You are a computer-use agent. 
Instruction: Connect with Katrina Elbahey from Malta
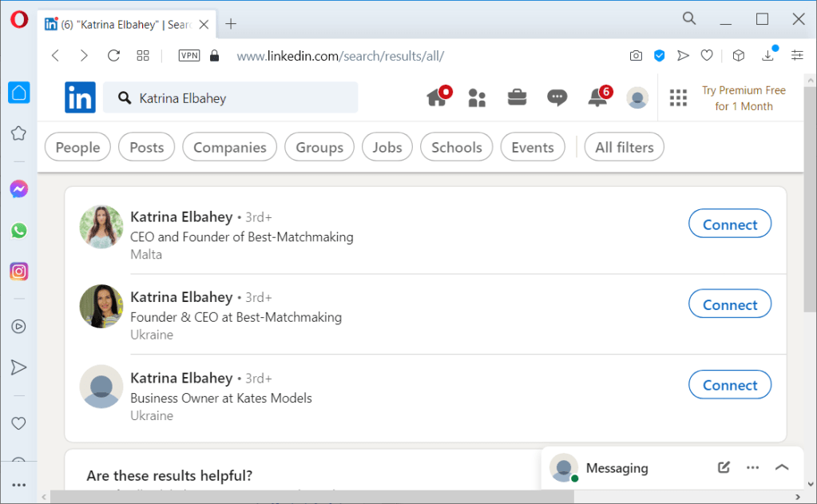(729, 224)
